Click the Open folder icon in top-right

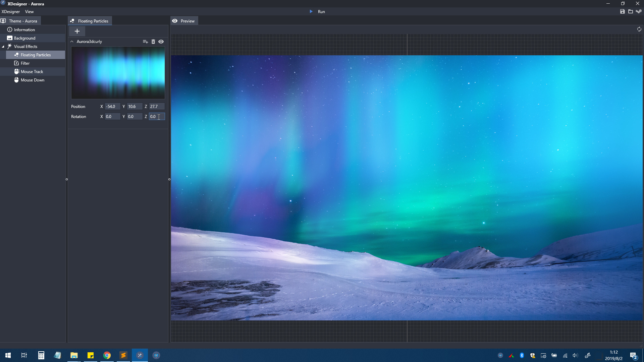630,11
